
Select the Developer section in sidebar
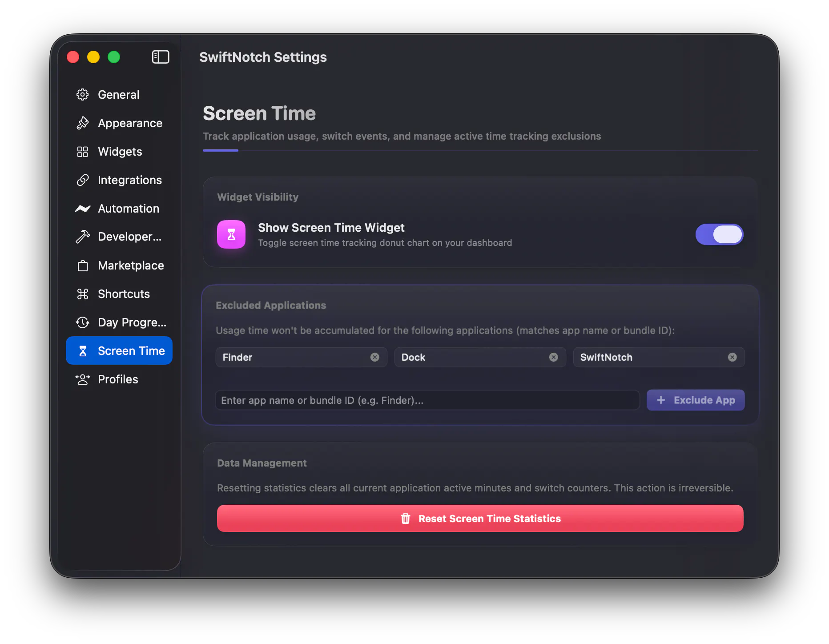click(119, 237)
